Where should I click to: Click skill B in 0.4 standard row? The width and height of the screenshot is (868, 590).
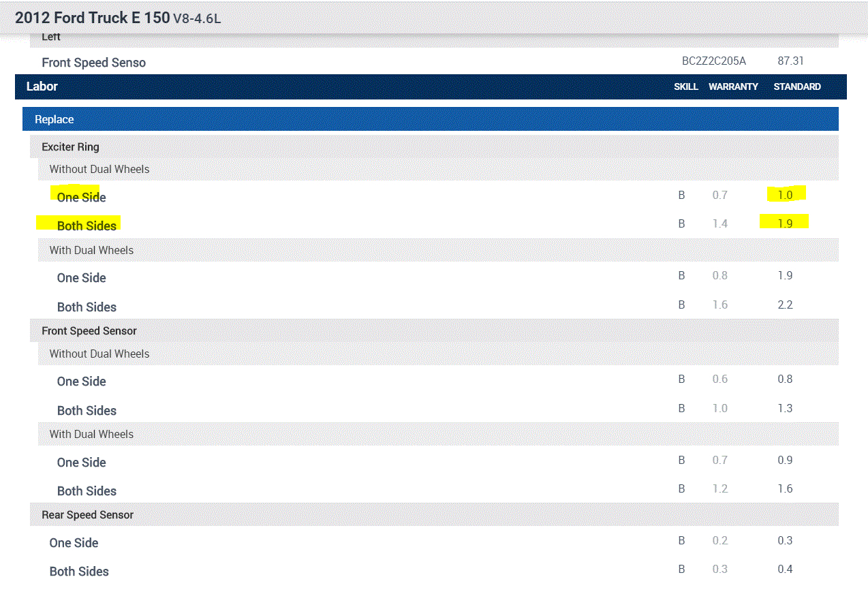click(x=681, y=569)
